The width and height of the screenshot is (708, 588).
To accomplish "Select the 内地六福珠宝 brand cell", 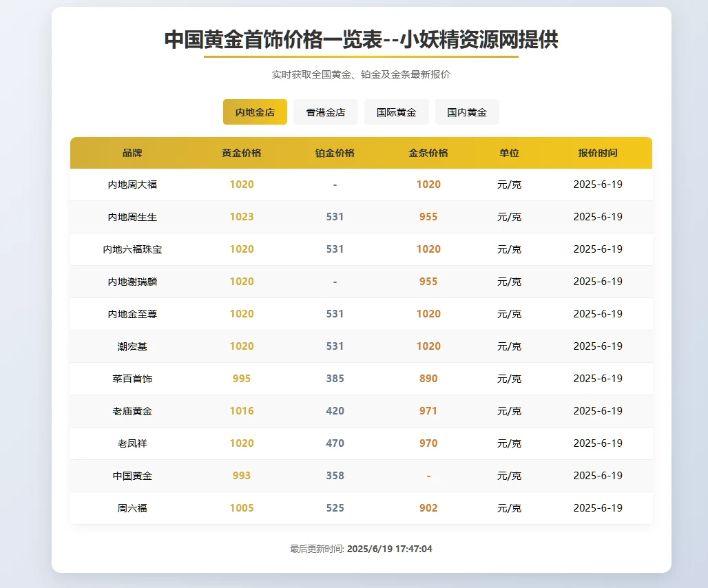I will pos(132,249).
